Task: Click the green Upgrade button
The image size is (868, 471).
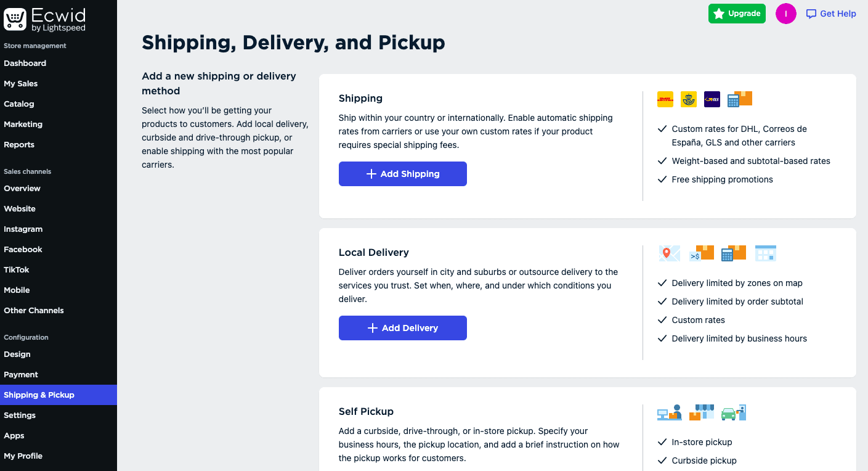Action: tap(737, 14)
